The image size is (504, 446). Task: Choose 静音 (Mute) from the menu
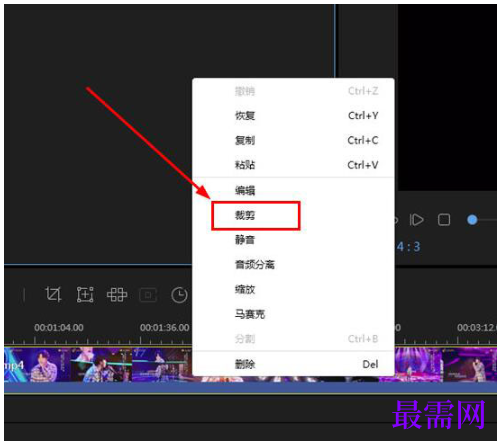[293, 240]
